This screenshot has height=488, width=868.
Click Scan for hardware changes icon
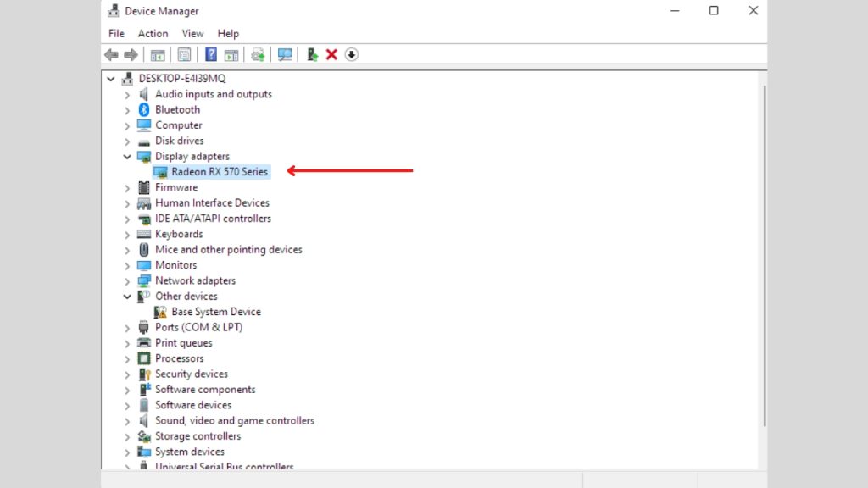(x=285, y=55)
